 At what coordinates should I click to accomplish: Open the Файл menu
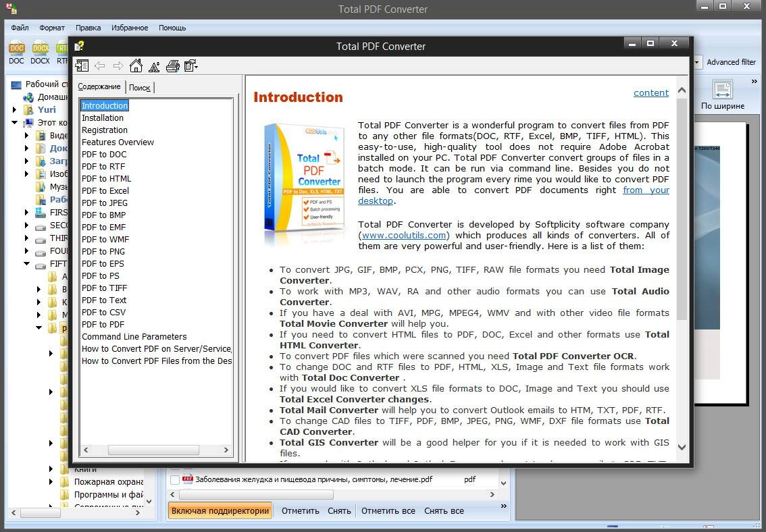(x=20, y=28)
